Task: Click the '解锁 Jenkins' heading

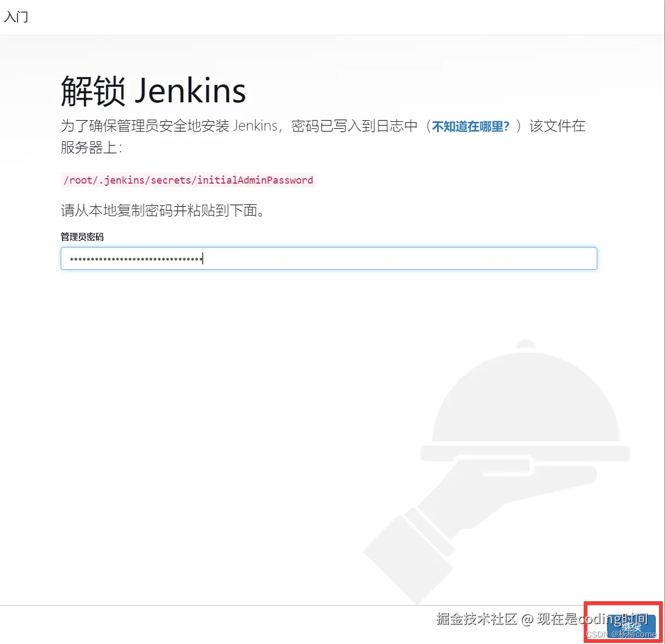Action: pos(153,90)
